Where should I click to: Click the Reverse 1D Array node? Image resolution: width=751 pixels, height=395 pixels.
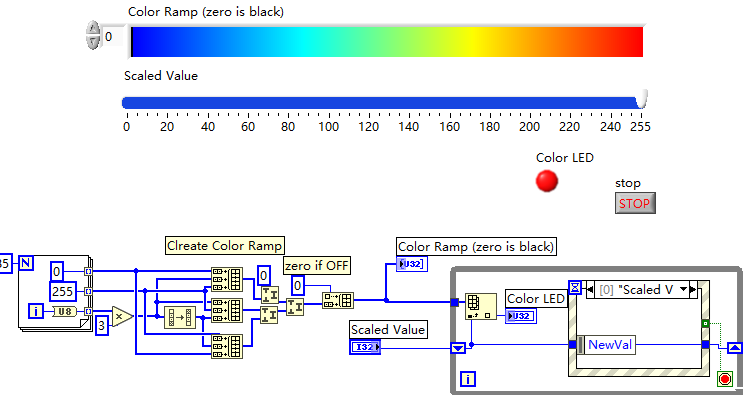[x=180, y=317]
